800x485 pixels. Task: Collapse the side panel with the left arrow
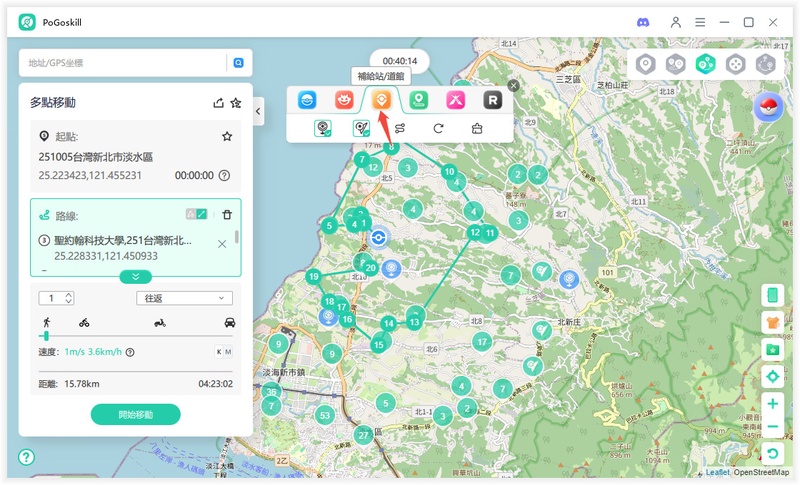click(x=257, y=111)
